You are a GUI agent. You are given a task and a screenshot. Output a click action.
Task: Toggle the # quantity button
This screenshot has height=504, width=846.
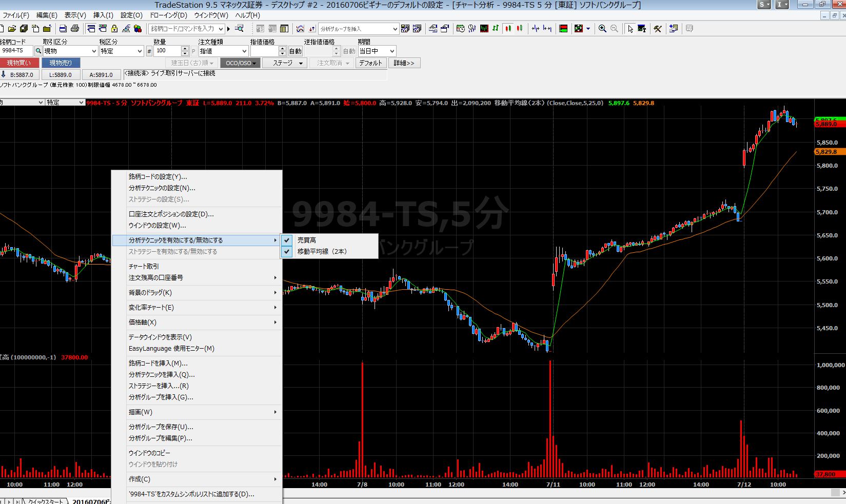pyautogui.click(x=149, y=51)
